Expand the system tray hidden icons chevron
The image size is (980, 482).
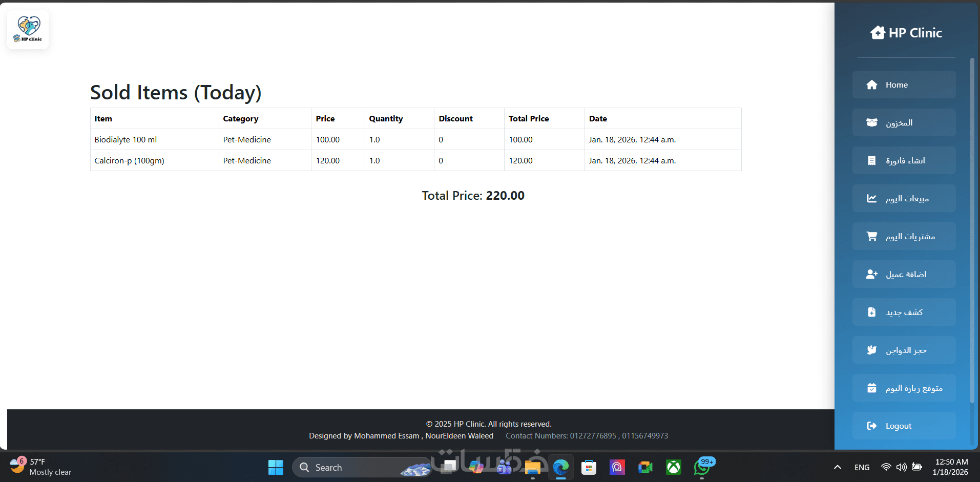[x=837, y=468]
